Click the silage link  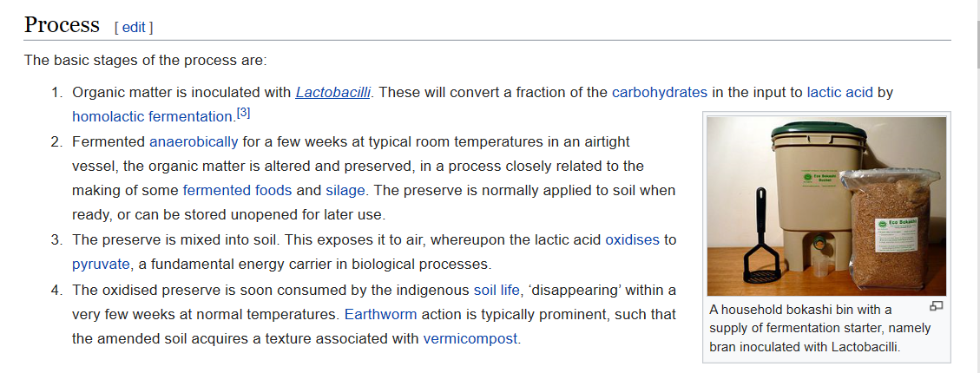[x=345, y=190]
